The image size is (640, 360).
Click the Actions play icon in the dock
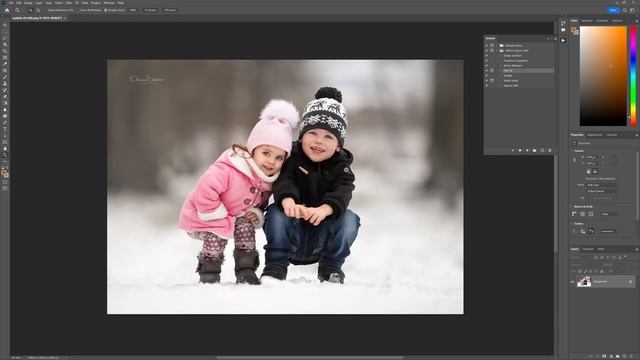pyautogui.click(x=563, y=40)
